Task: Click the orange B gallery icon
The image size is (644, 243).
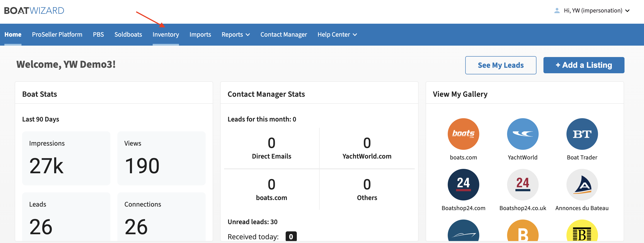Action: coord(522,230)
